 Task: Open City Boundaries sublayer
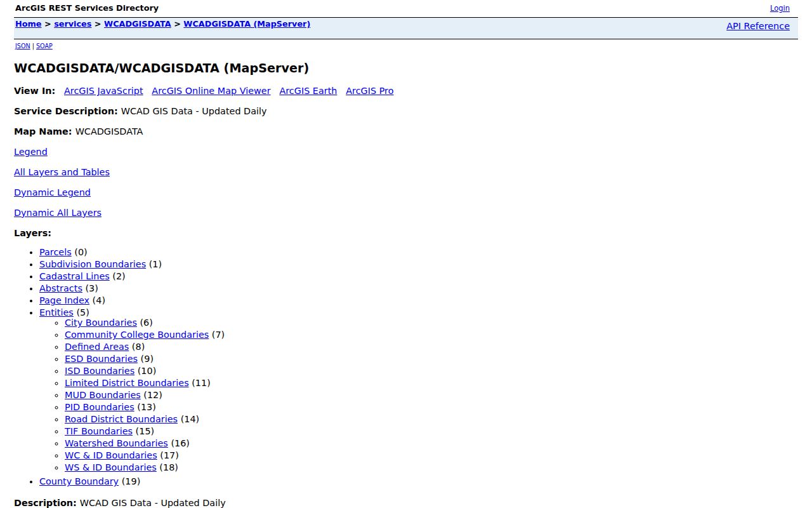[x=101, y=323]
